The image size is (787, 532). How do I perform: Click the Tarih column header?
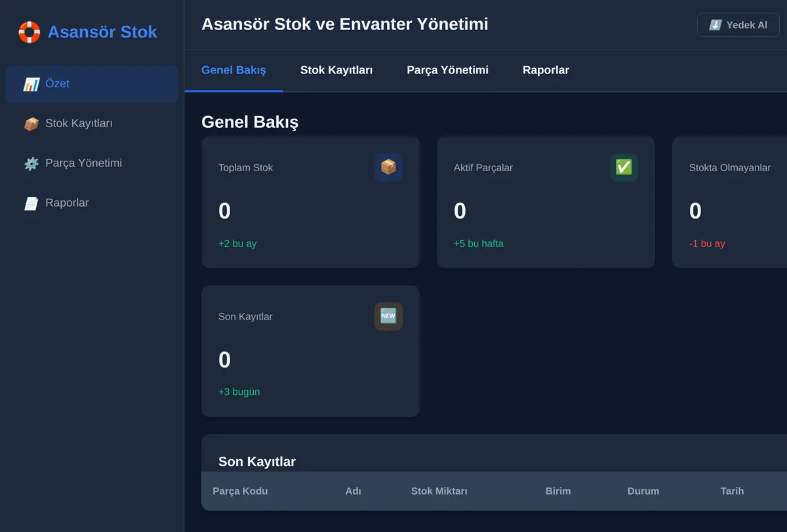(732, 491)
